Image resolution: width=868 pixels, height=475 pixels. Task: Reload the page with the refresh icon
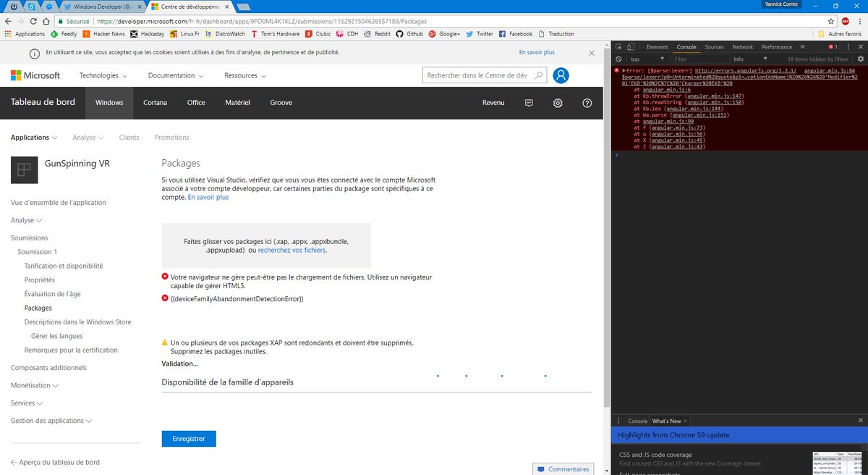35,21
